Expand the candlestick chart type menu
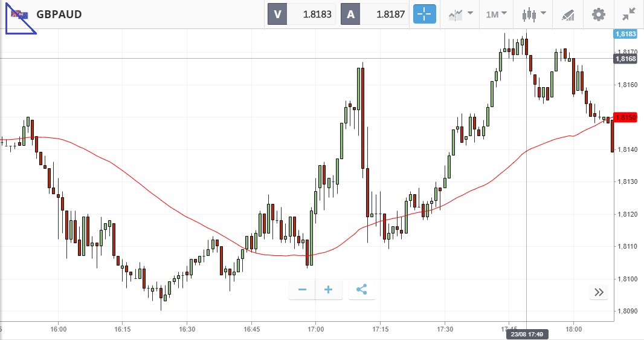This screenshot has height=340, width=644. coord(534,15)
